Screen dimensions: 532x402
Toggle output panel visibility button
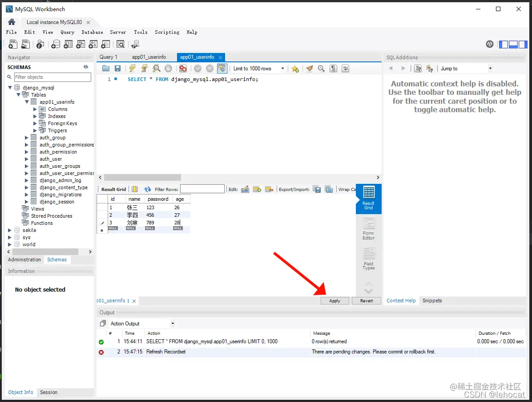coord(513,44)
